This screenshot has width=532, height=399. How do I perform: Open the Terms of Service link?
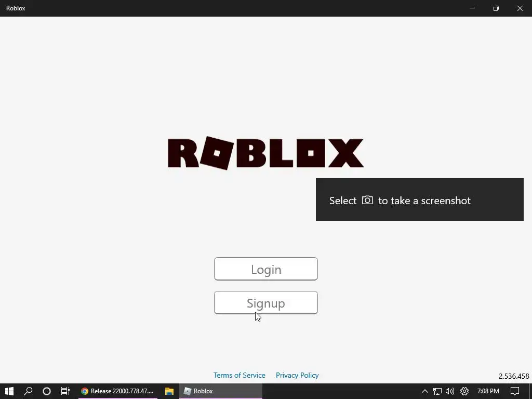click(x=239, y=375)
